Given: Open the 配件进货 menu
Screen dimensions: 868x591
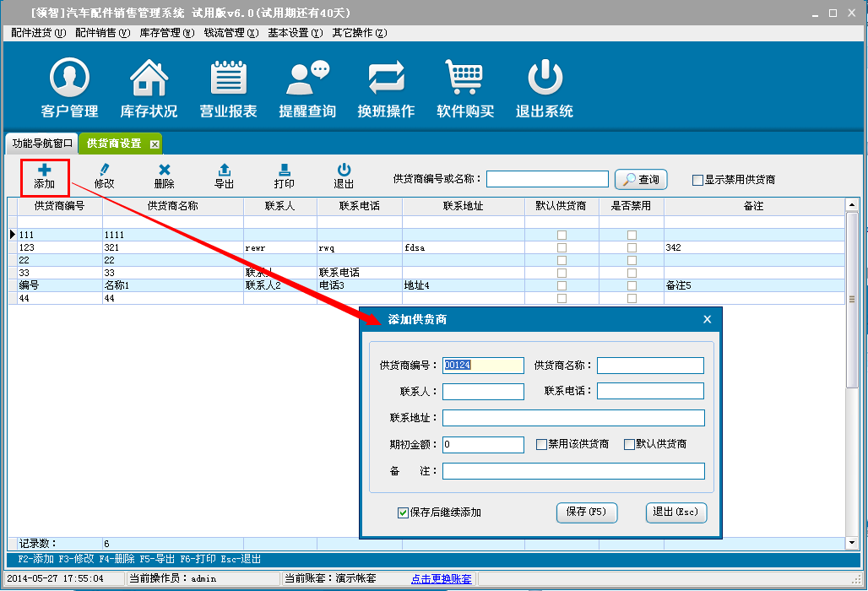Looking at the screenshot, I should pos(37,33).
